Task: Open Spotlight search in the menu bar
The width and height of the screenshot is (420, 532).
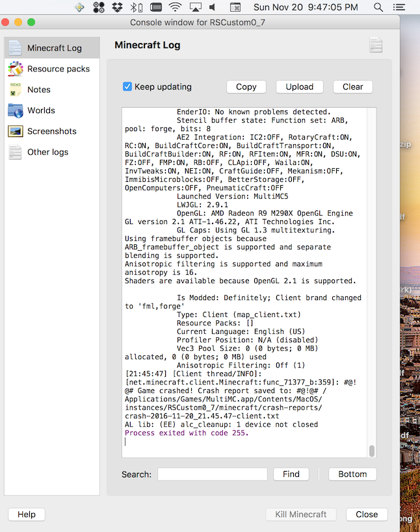Action: (378, 8)
